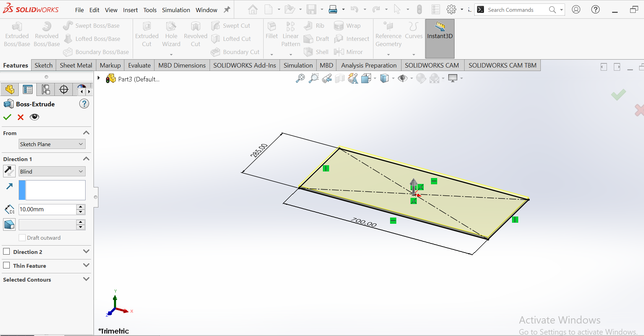Open the SOLIDWORKS help question icon
Image resolution: width=644 pixels, height=336 pixels.
[596, 9]
